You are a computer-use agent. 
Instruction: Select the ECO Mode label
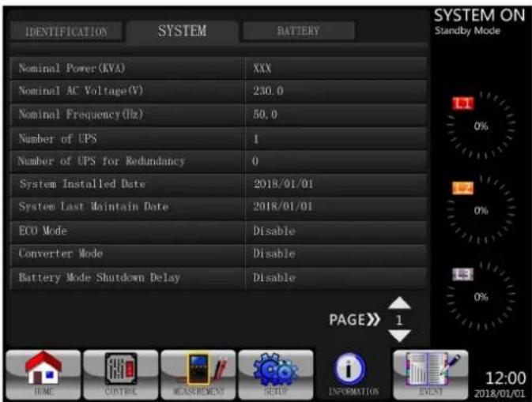pos(43,231)
